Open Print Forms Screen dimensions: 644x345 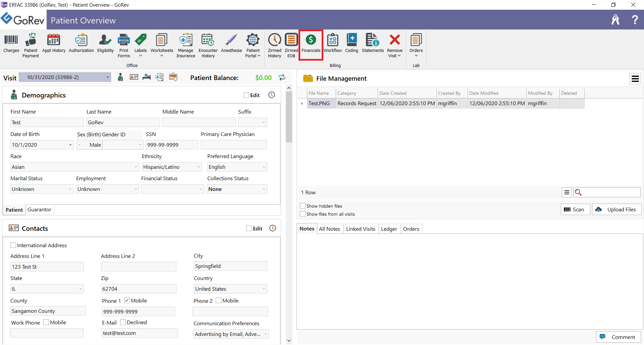[x=124, y=46]
